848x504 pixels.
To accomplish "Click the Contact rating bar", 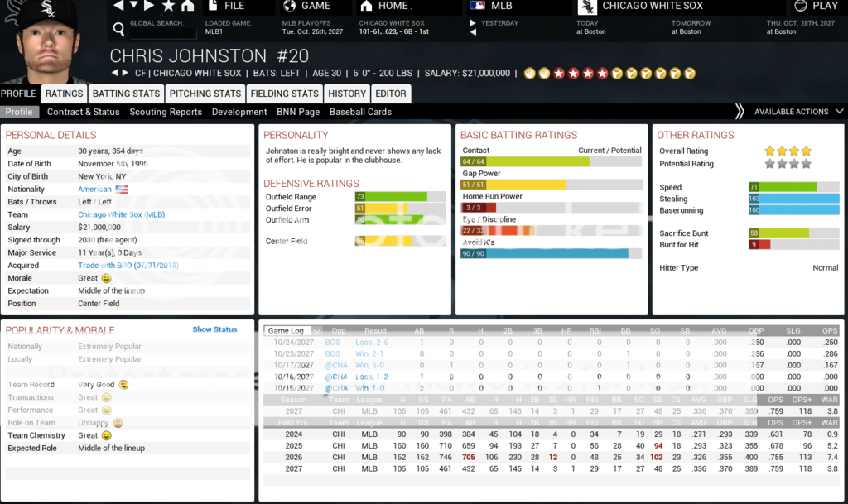I will 525,162.
